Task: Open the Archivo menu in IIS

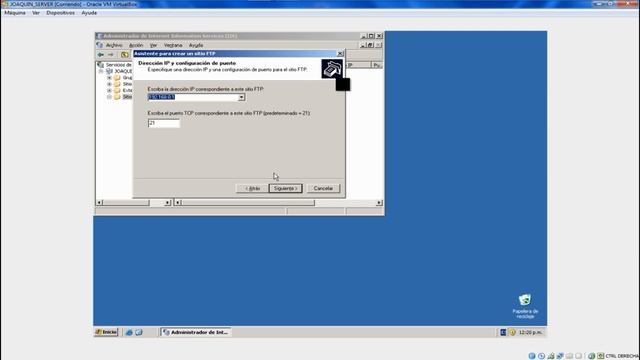Action: point(114,45)
